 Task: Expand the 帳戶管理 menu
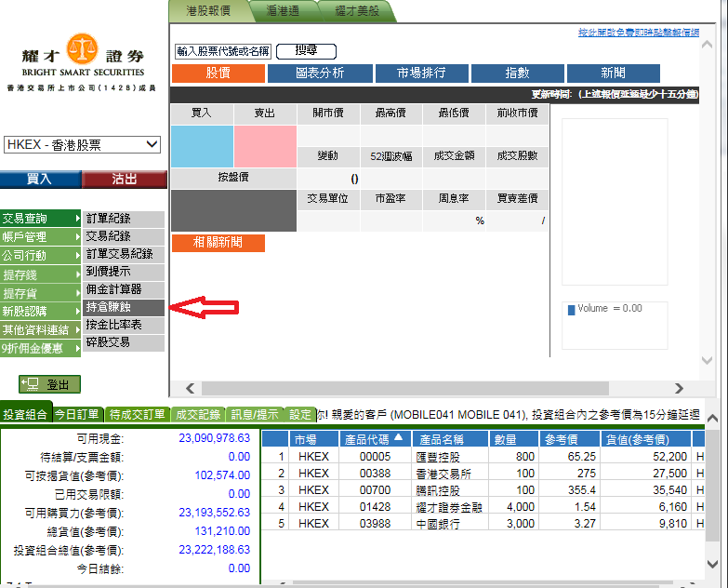point(40,237)
